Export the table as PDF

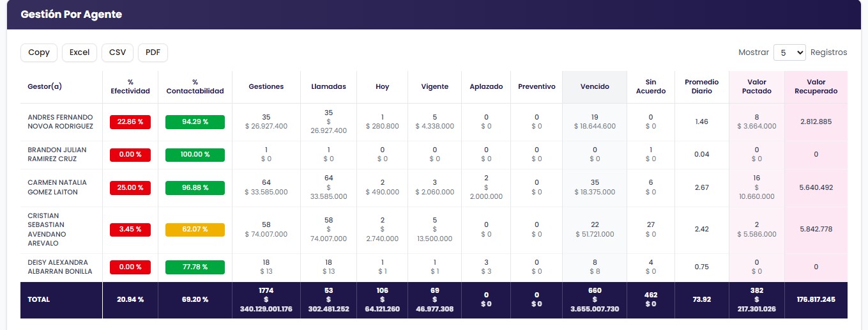pos(153,52)
